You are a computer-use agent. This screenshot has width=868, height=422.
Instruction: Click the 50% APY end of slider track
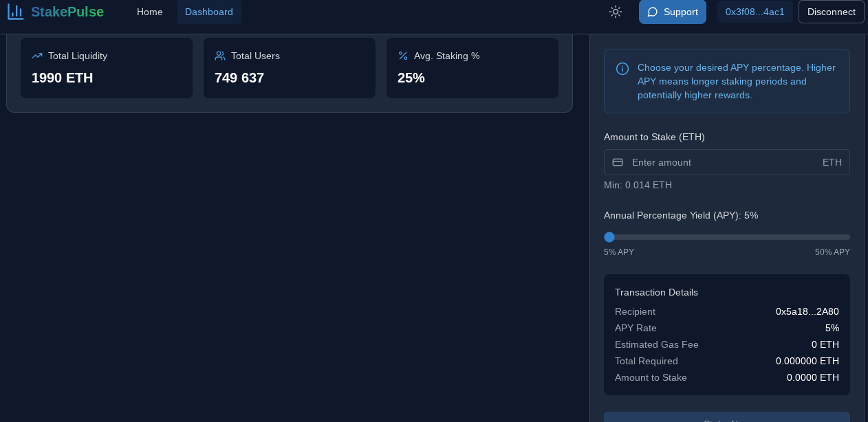point(847,237)
